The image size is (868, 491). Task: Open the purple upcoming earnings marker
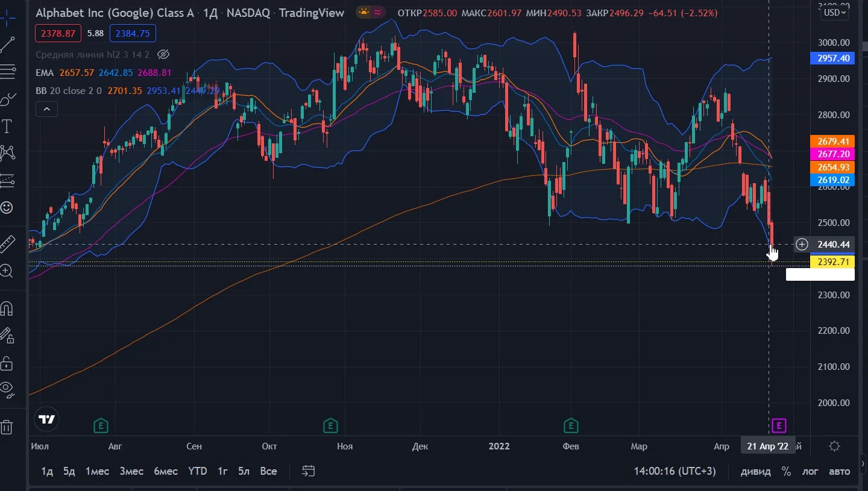(779, 426)
